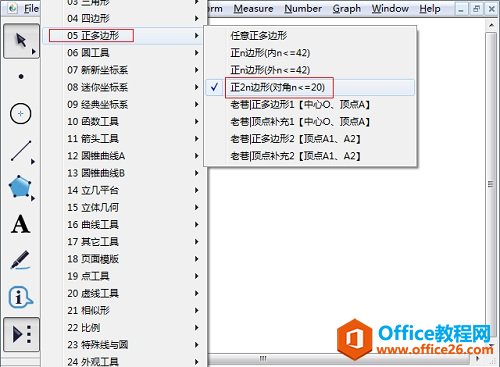This screenshot has width=500, height=367.
Task: Choose 正n边形(内n<=42) tool
Action: click(310, 53)
